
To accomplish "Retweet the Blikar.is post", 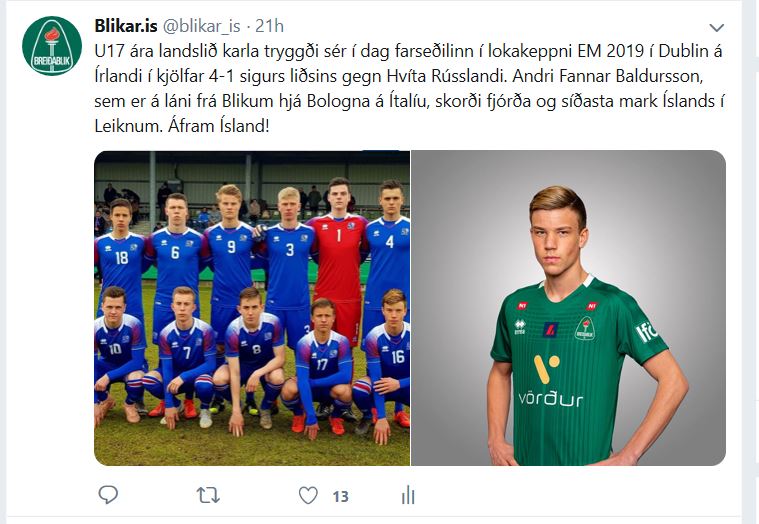I will point(208,495).
